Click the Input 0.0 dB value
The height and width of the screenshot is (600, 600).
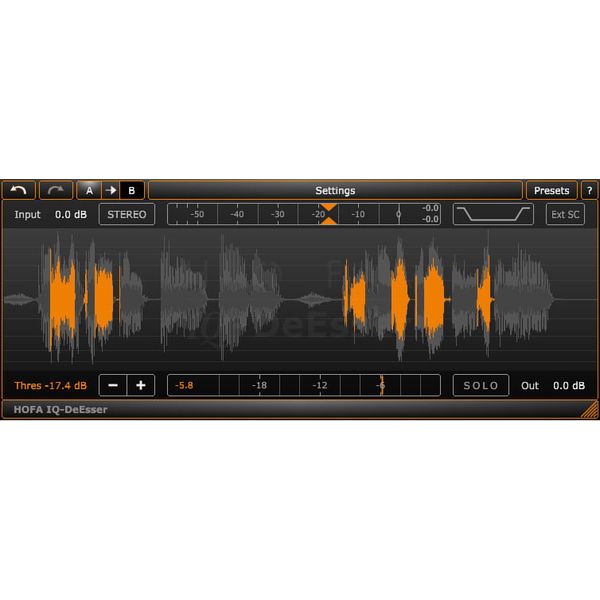pyautogui.click(x=71, y=214)
